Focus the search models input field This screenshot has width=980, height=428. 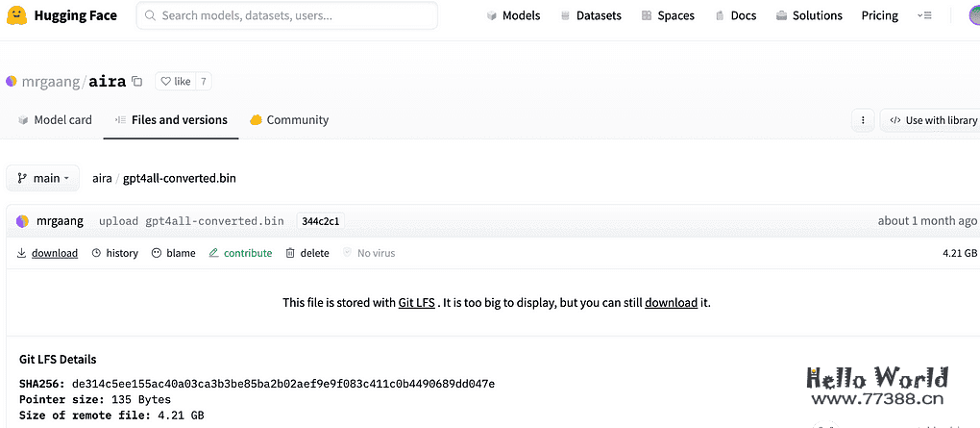(x=288, y=15)
